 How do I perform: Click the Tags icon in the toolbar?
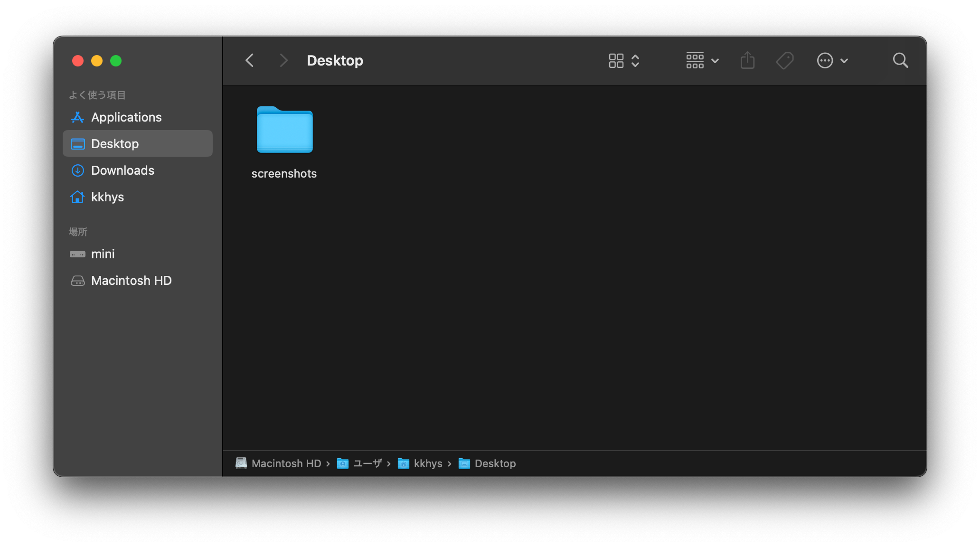pyautogui.click(x=784, y=60)
